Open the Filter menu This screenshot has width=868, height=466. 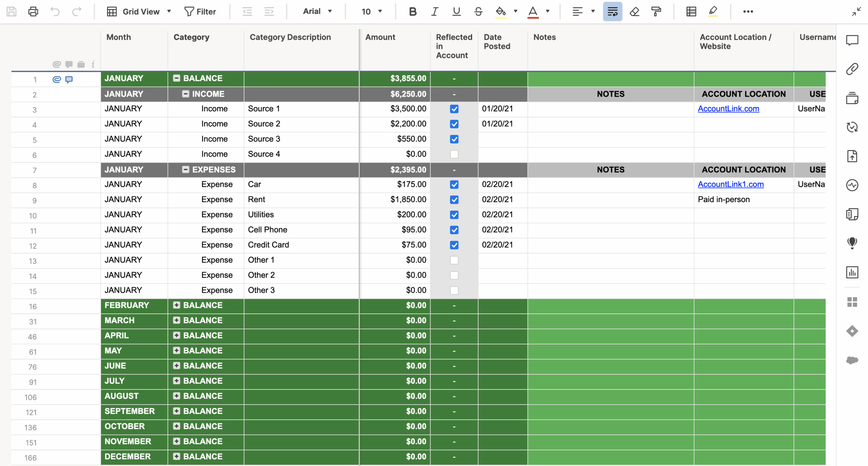[201, 11]
